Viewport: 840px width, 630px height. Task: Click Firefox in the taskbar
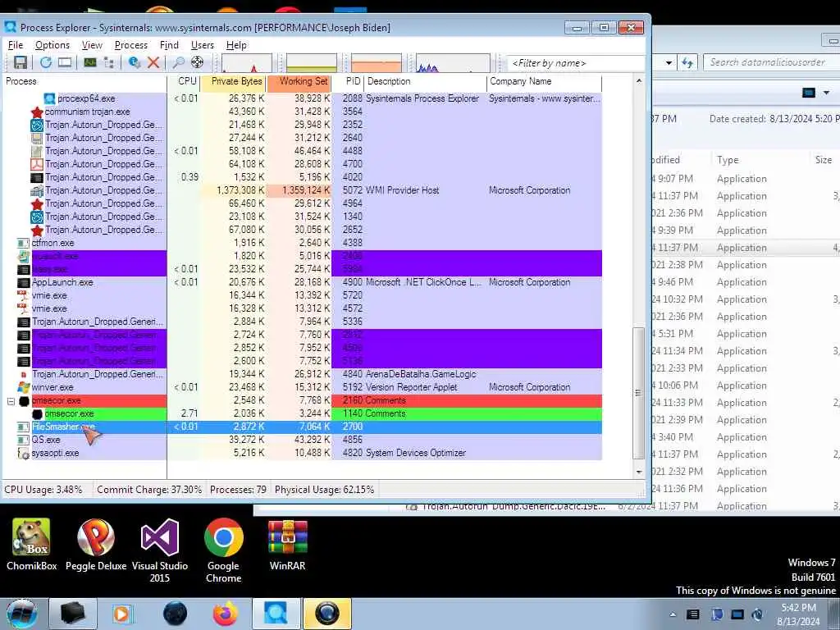[225, 614]
